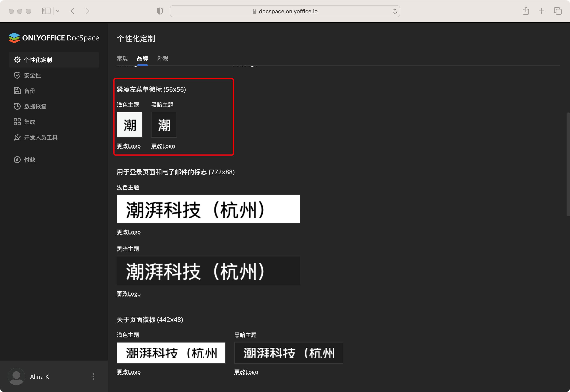Click the plug icon beside 开发人员工具
The image size is (570, 392).
17,137
